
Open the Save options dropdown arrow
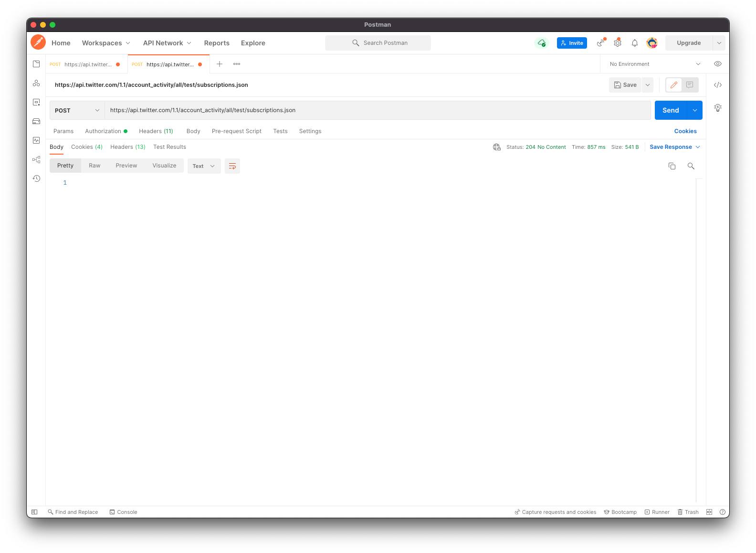(x=648, y=85)
